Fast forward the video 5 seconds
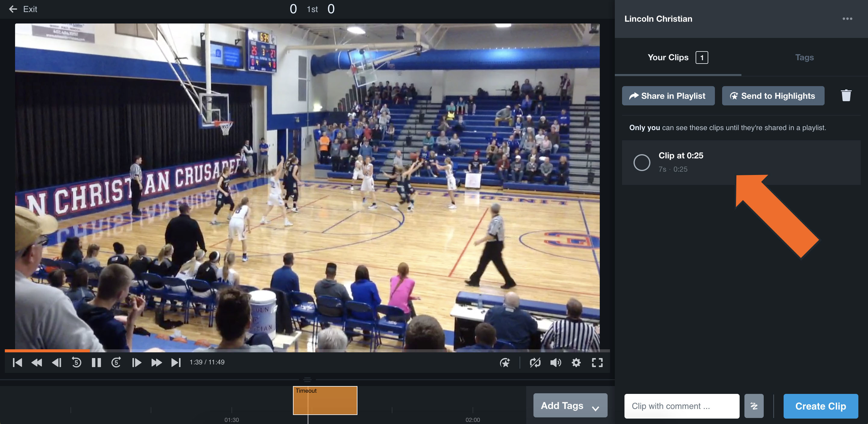This screenshot has width=868, height=424. click(116, 362)
